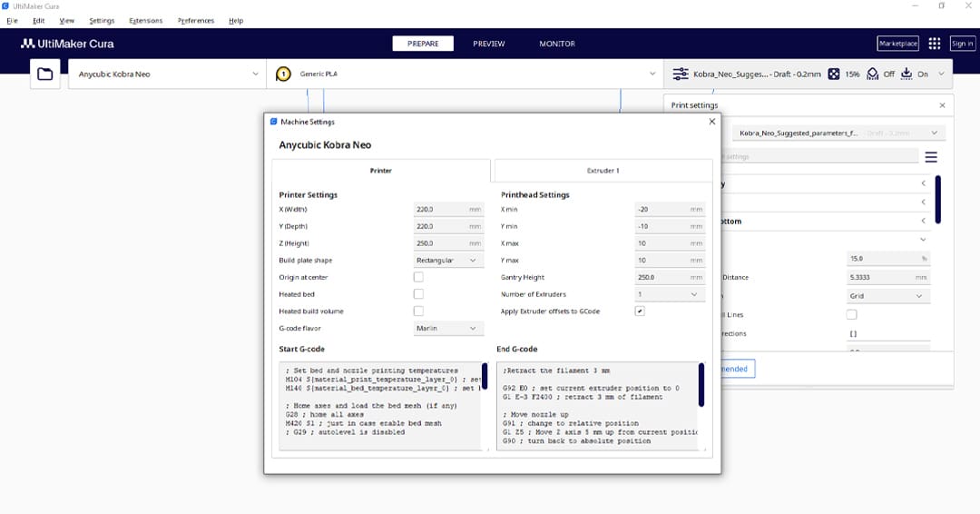Open the setting visibility hamburger menu
This screenshot has height=514, width=980.
pos(931,157)
